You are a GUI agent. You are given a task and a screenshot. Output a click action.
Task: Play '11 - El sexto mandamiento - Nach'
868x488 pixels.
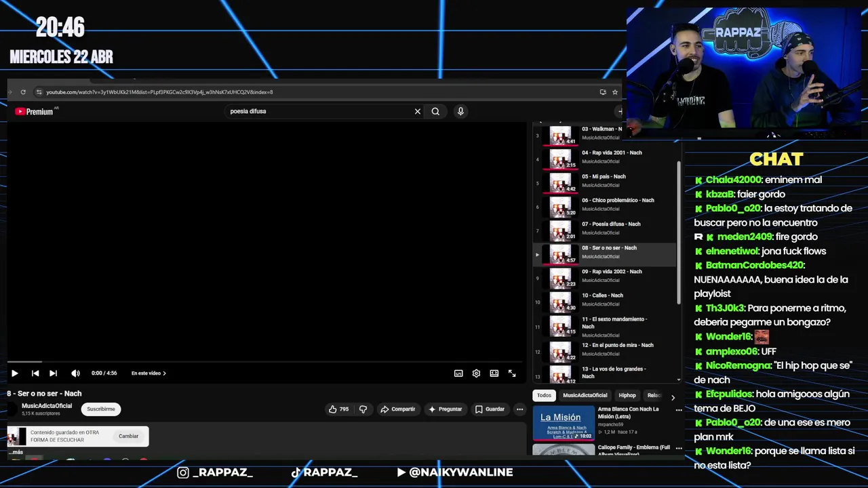604,326
